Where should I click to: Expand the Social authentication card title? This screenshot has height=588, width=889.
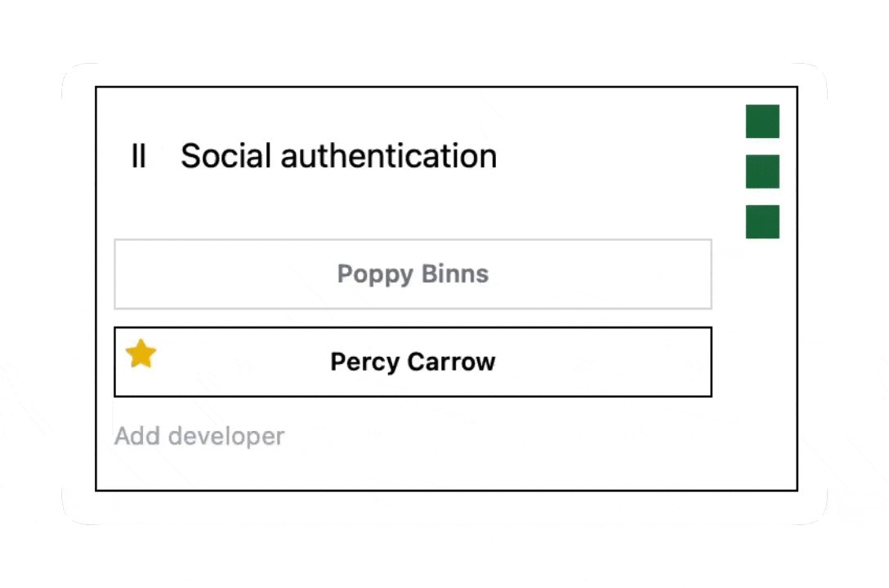pos(338,156)
